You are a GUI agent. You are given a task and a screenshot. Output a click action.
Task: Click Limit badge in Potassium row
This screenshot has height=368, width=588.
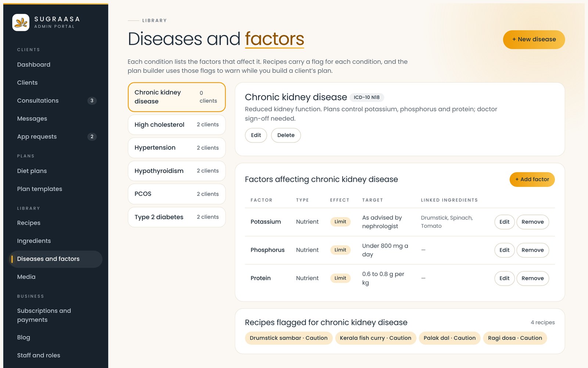340,222
